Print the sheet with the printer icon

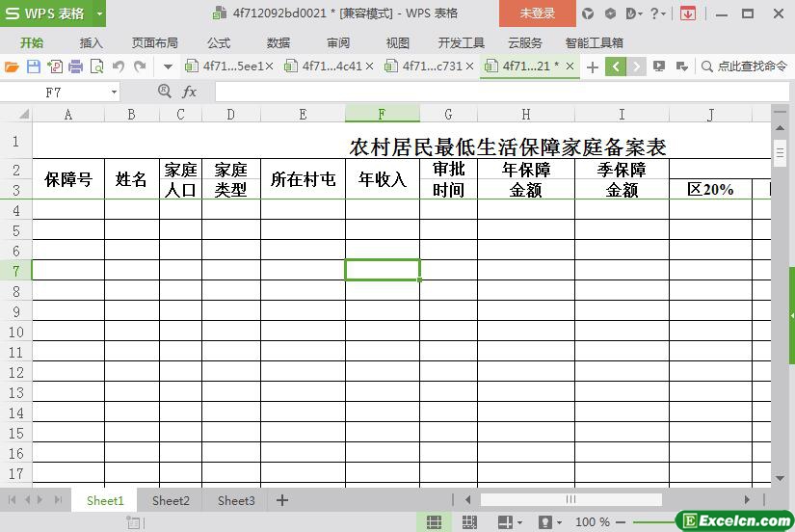(x=75, y=66)
